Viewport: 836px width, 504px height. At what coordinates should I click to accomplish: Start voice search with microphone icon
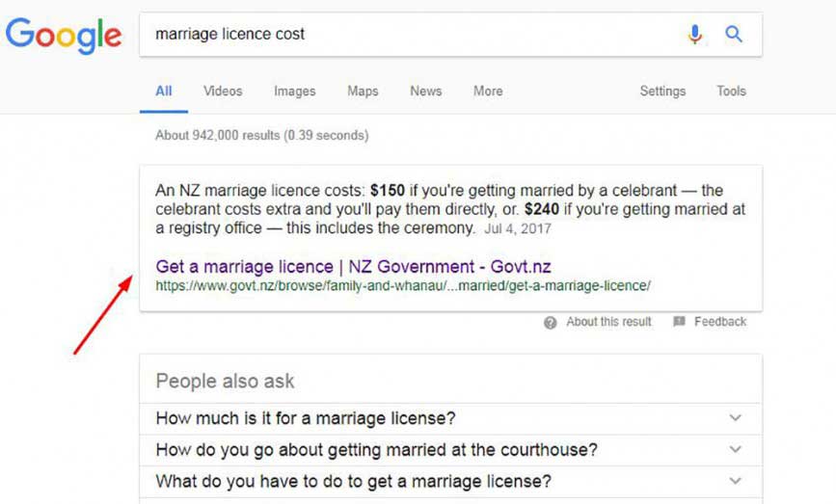point(694,34)
